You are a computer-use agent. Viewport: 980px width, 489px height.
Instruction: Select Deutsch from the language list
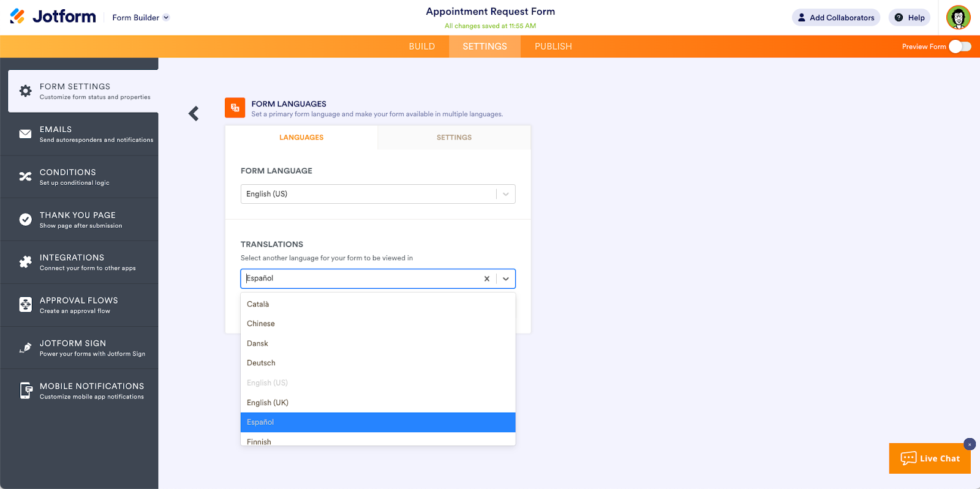click(x=378, y=363)
